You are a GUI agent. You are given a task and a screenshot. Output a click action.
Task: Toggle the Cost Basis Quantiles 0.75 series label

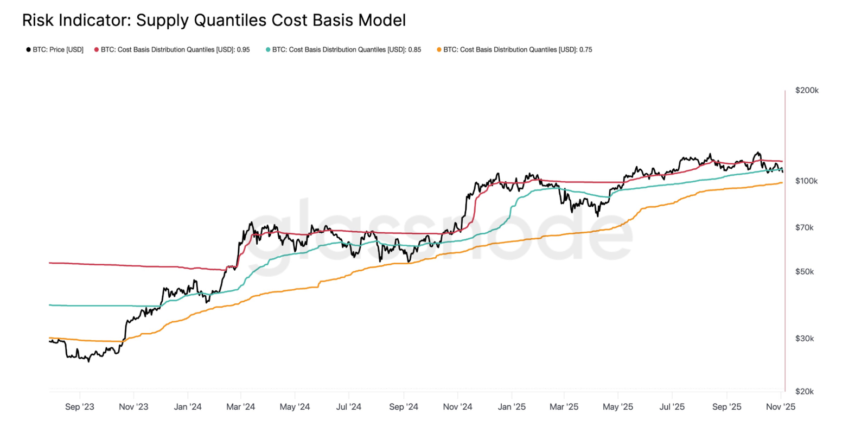(518, 50)
